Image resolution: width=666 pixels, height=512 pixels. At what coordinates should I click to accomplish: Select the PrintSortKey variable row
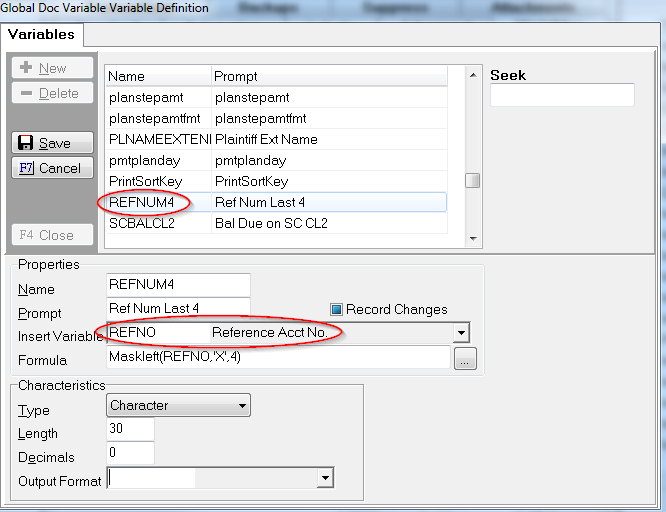[x=275, y=181]
